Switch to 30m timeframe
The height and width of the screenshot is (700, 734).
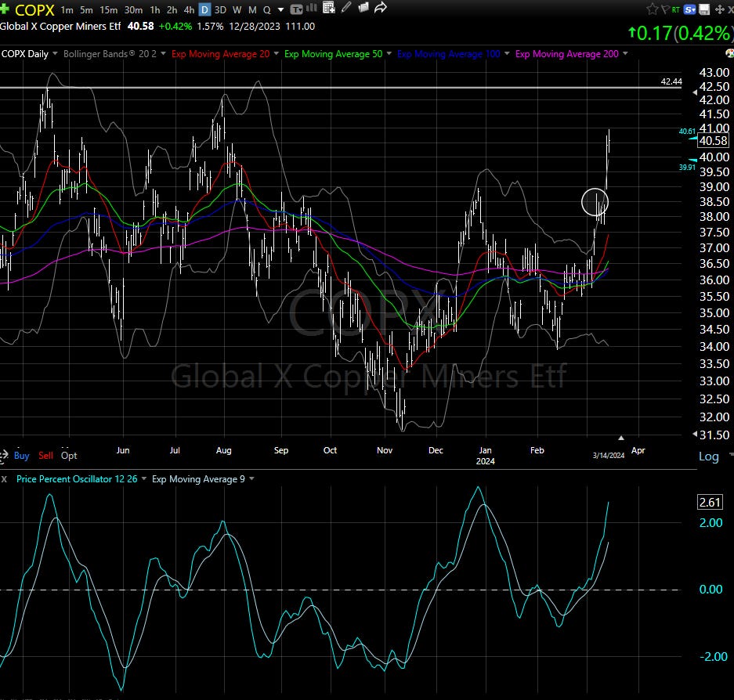pyautogui.click(x=133, y=10)
